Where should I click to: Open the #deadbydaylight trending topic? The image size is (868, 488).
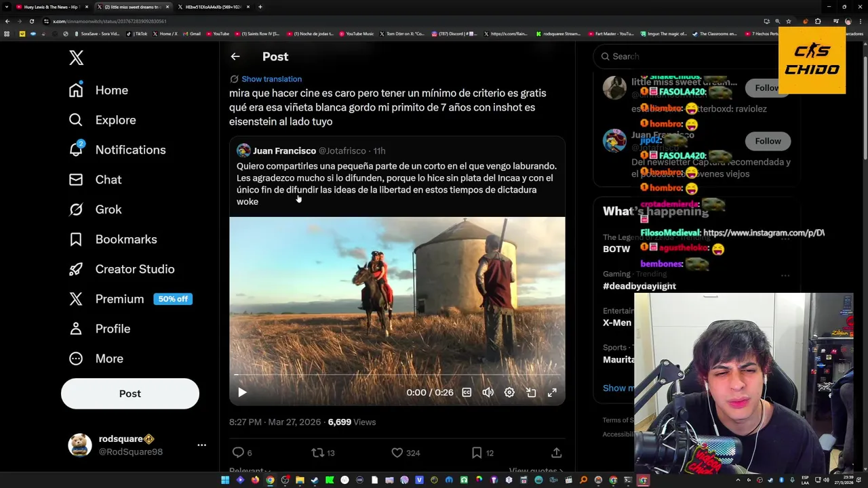pyautogui.click(x=639, y=286)
